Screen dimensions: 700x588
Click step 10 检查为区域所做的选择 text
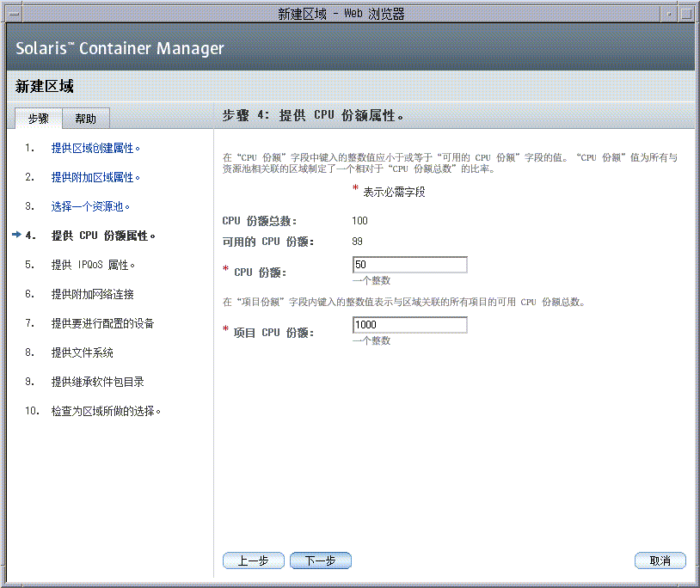click(106, 411)
